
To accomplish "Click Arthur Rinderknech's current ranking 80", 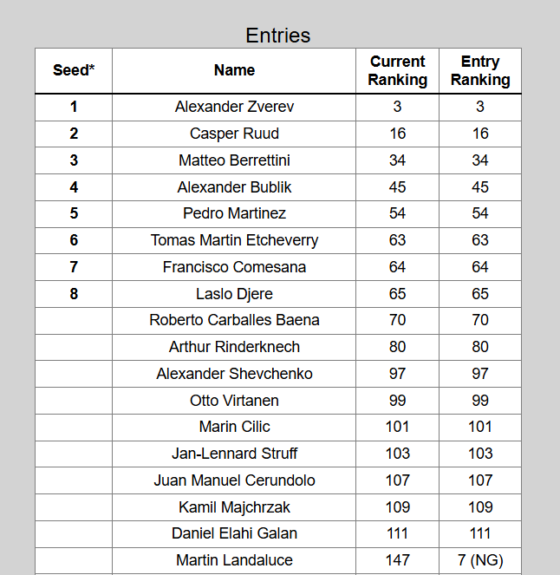I will [x=398, y=347].
